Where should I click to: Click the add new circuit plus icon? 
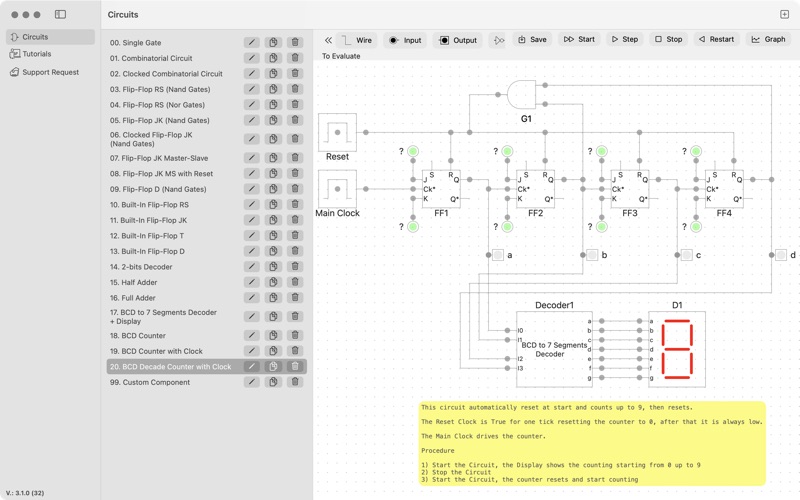pyautogui.click(x=784, y=14)
